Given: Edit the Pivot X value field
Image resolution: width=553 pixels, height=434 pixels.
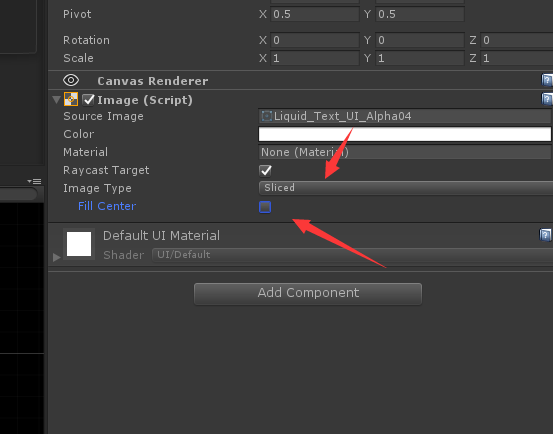Looking at the screenshot, I should [x=315, y=14].
